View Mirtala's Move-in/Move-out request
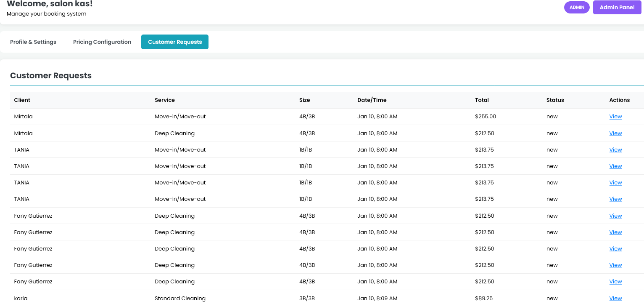 pyautogui.click(x=615, y=116)
